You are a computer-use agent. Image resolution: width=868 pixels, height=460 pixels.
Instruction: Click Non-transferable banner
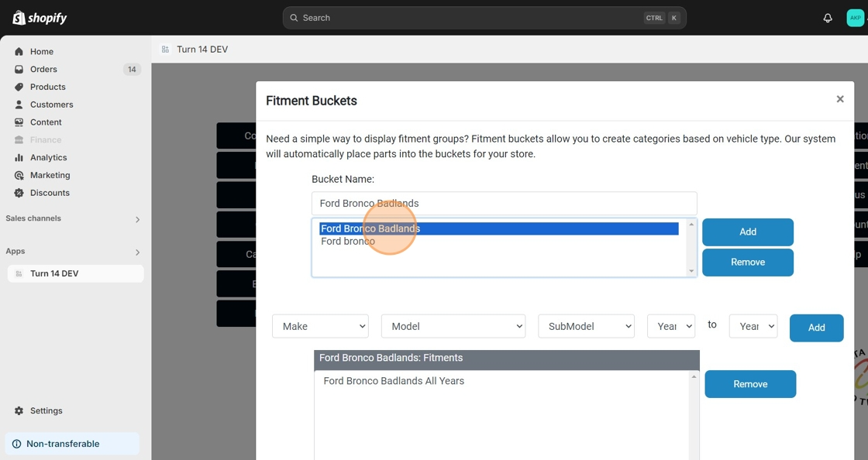click(x=72, y=444)
